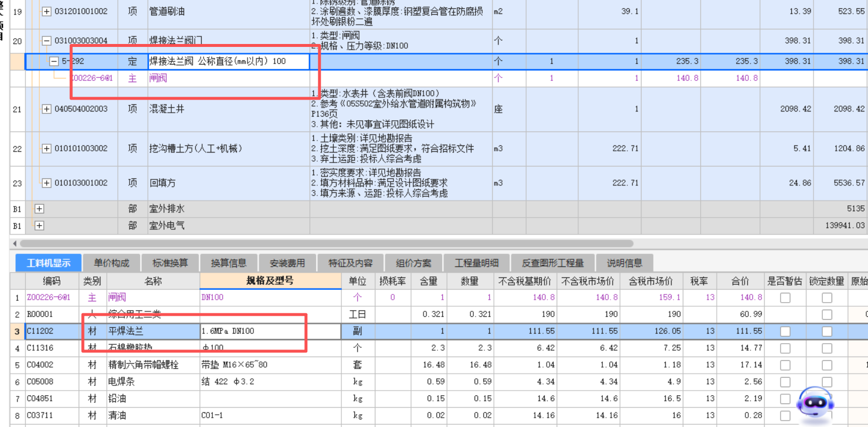Tick 是否暂估 checkbox for 闸阀 row
Screen dimensions: 868x427
tap(785, 298)
